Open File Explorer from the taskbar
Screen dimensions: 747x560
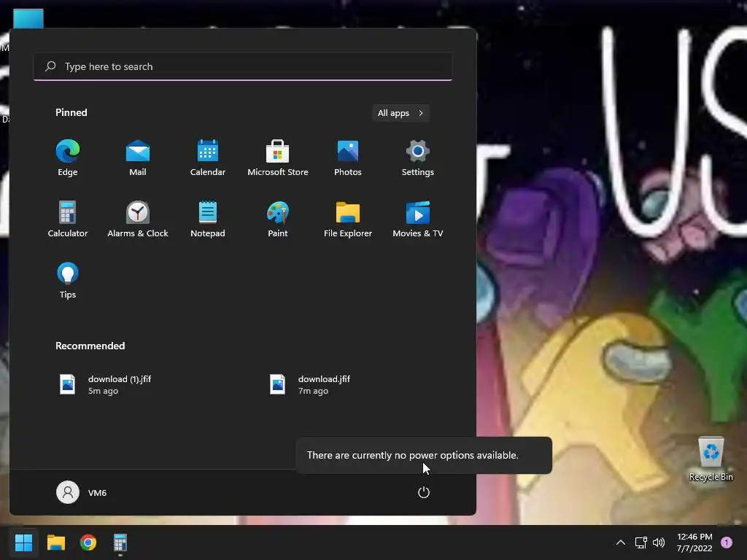pyautogui.click(x=55, y=542)
